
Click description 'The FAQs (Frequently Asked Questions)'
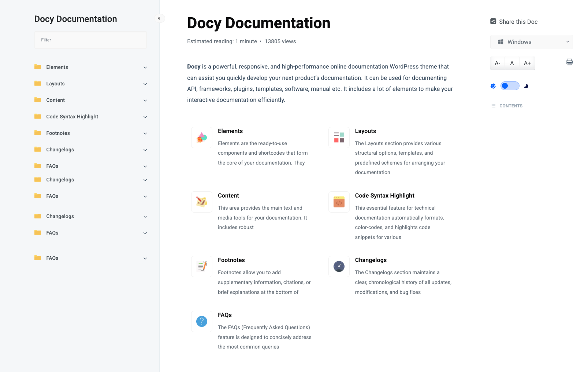[x=264, y=327]
